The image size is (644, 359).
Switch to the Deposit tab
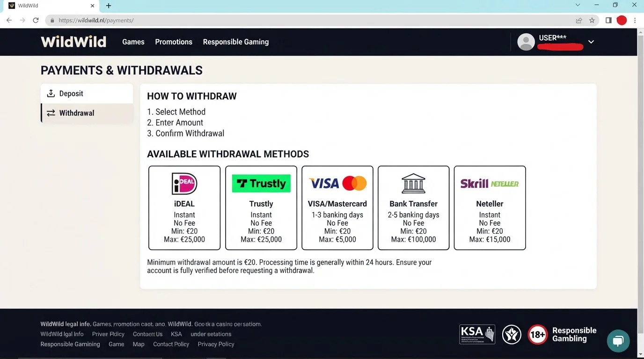click(x=87, y=93)
